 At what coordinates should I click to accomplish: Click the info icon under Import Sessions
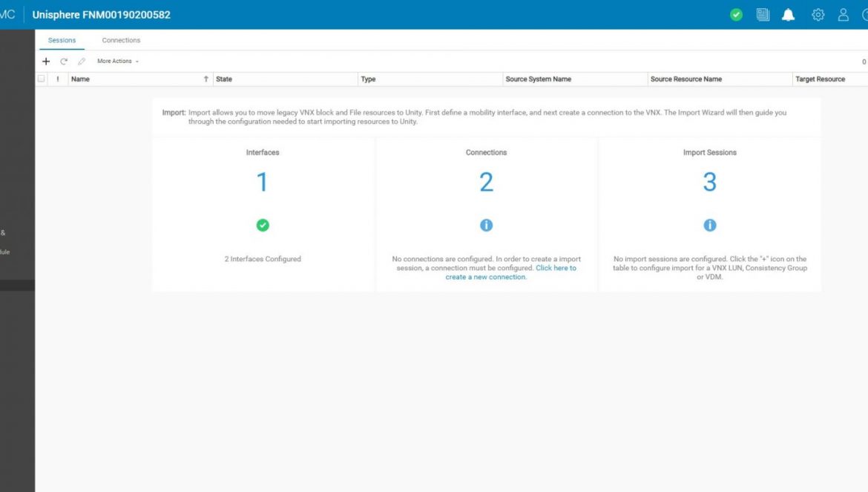pos(710,226)
